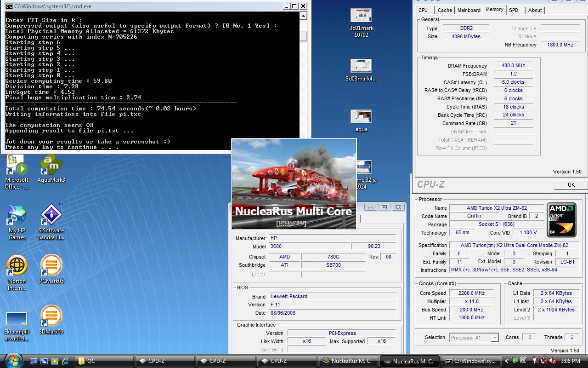Click the NB Frequency value 1800.0 MHz
The image size is (588, 368).
coord(560,45)
